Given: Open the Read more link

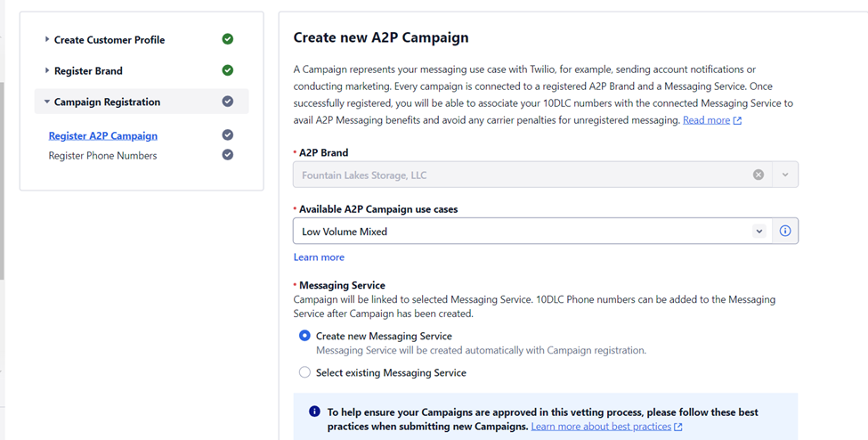Looking at the screenshot, I should (712, 119).
